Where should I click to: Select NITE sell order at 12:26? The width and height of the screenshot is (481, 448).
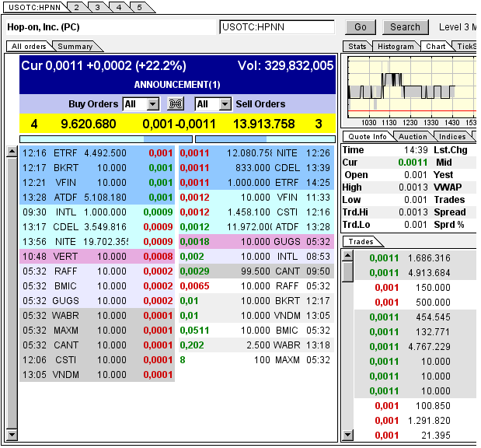[x=256, y=153]
